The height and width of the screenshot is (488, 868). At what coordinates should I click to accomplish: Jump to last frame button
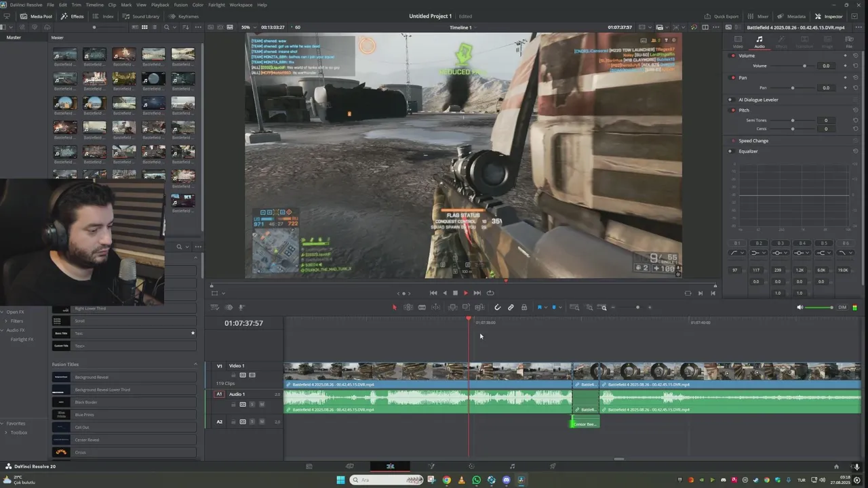477,293
